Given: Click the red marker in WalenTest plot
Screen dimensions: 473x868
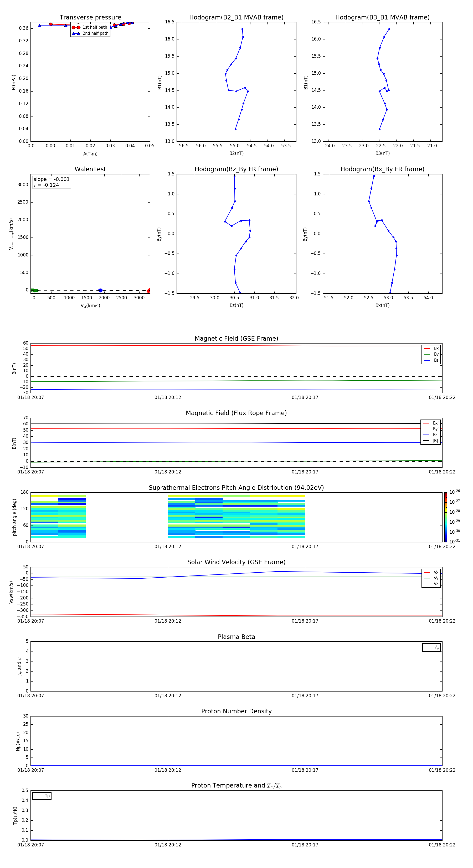Looking at the screenshot, I should [x=148, y=290].
